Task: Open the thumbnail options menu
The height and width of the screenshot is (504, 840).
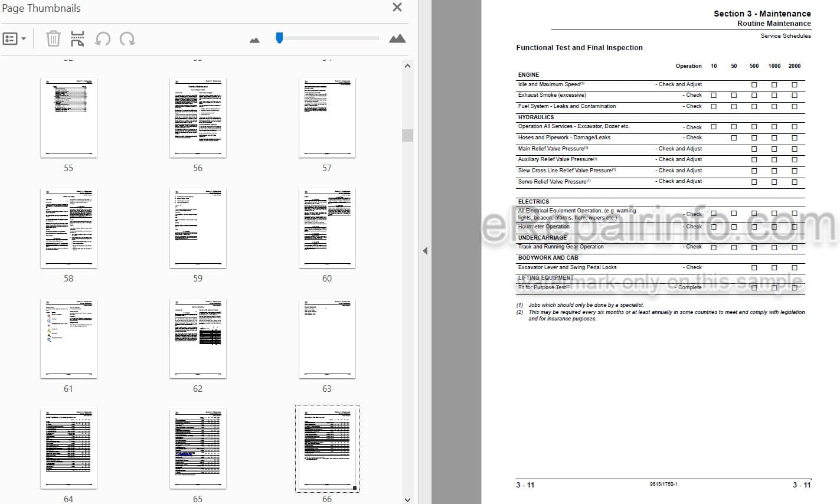Action: (15, 39)
